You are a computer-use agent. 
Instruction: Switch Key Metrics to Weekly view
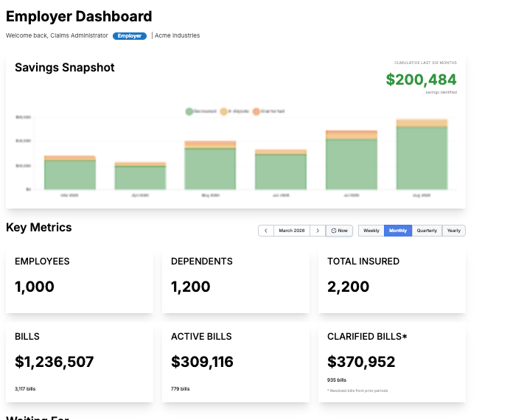[x=371, y=231]
